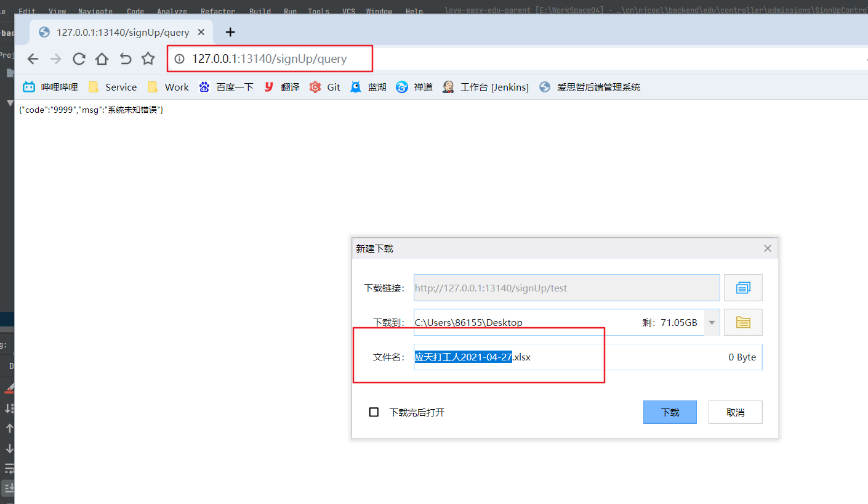The height and width of the screenshot is (504, 868).
Task: Click the browser address bar
Action: click(x=271, y=58)
